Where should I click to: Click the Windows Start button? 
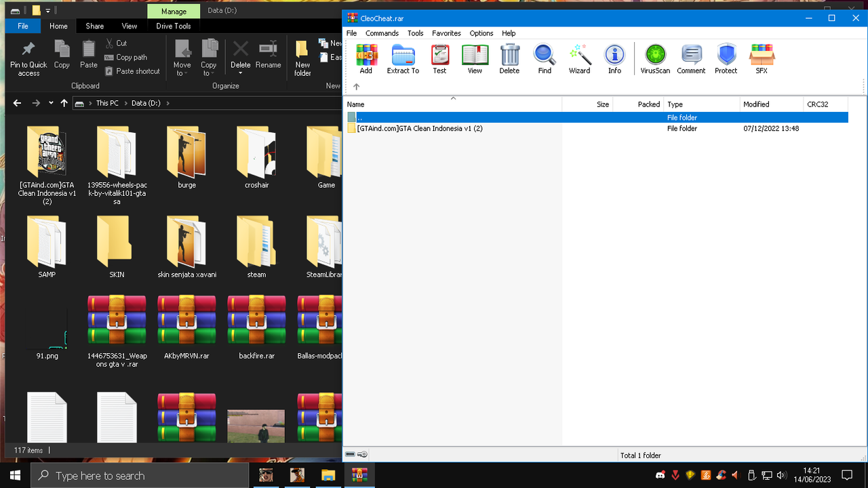pyautogui.click(x=16, y=475)
